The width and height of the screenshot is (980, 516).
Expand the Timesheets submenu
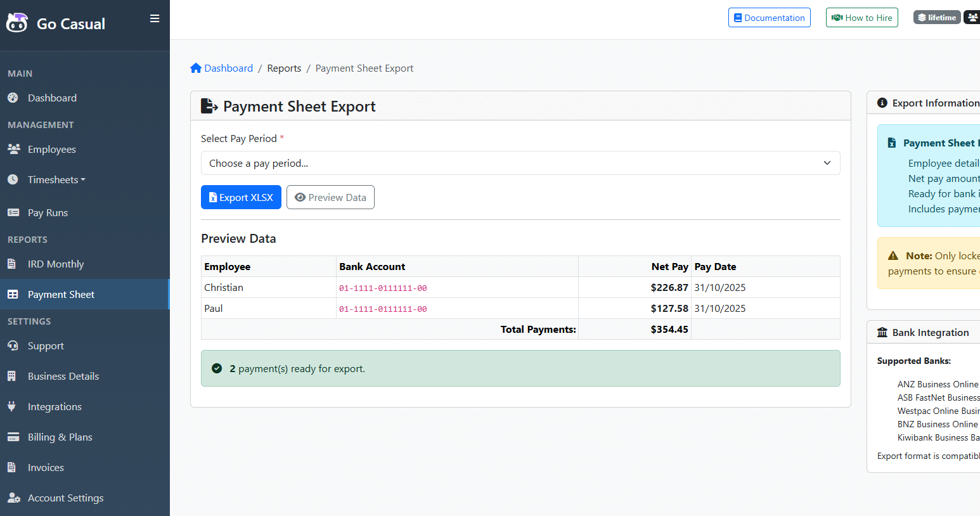click(x=56, y=180)
